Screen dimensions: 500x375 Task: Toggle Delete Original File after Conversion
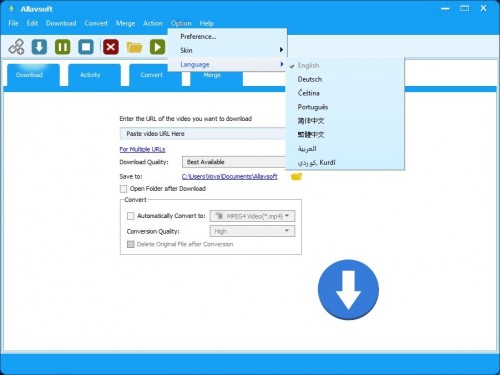click(x=131, y=244)
